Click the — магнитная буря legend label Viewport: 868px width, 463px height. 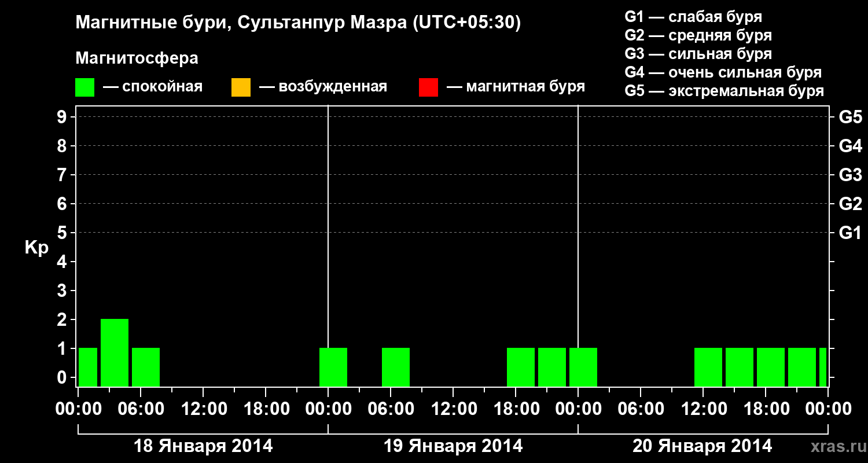pyautogui.click(x=516, y=87)
